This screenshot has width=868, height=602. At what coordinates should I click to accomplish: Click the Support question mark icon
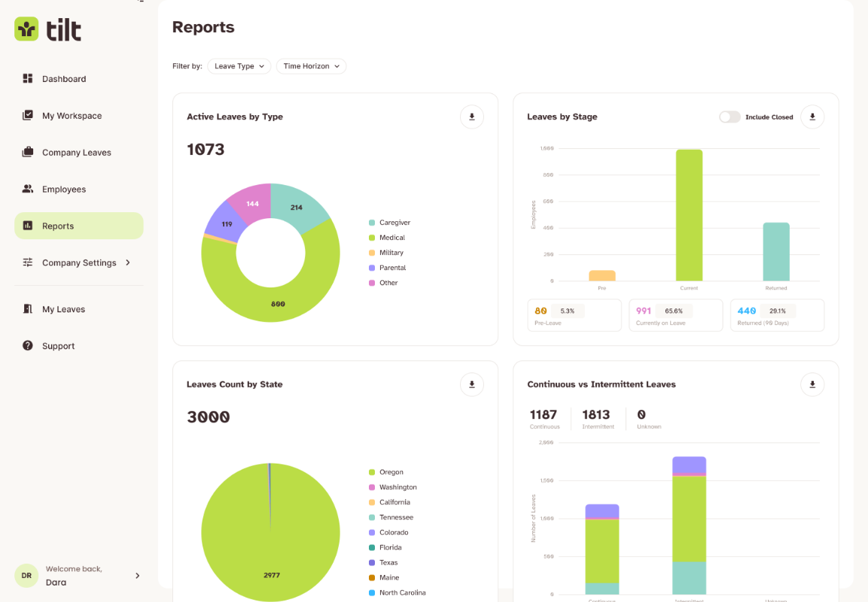pos(28,345)
